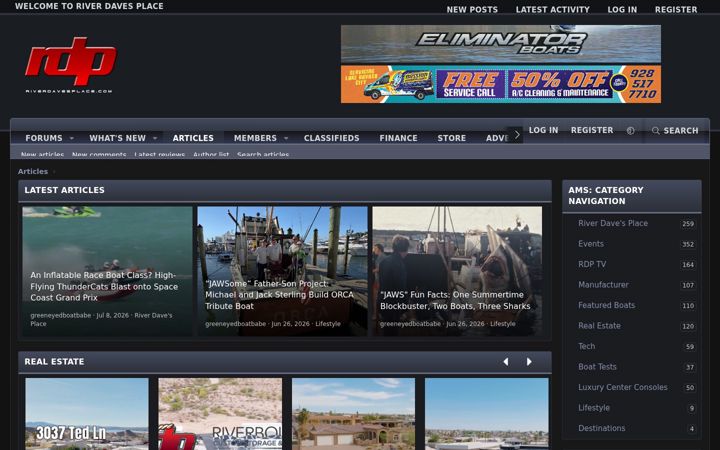Image resolution: width=720 pixels, height=450 pixels.
Task: Select the Boat Tests category
Action: tap(597, 367)
